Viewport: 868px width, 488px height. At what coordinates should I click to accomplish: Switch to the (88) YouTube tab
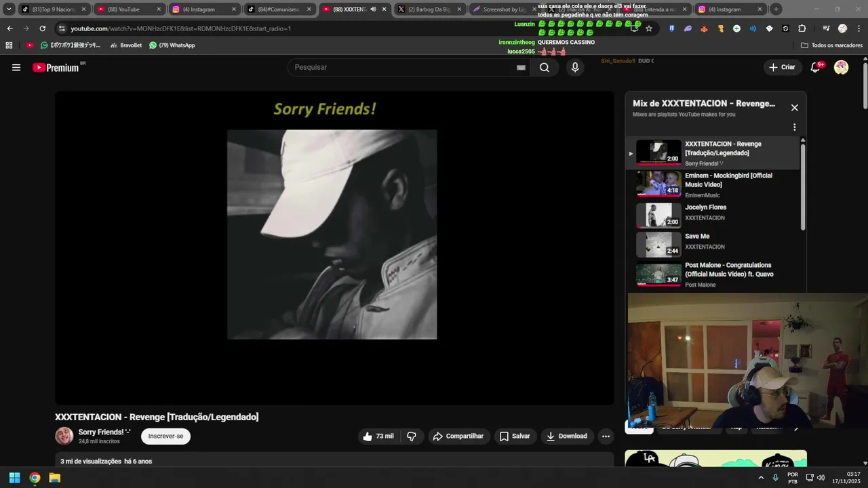[128, 9]
